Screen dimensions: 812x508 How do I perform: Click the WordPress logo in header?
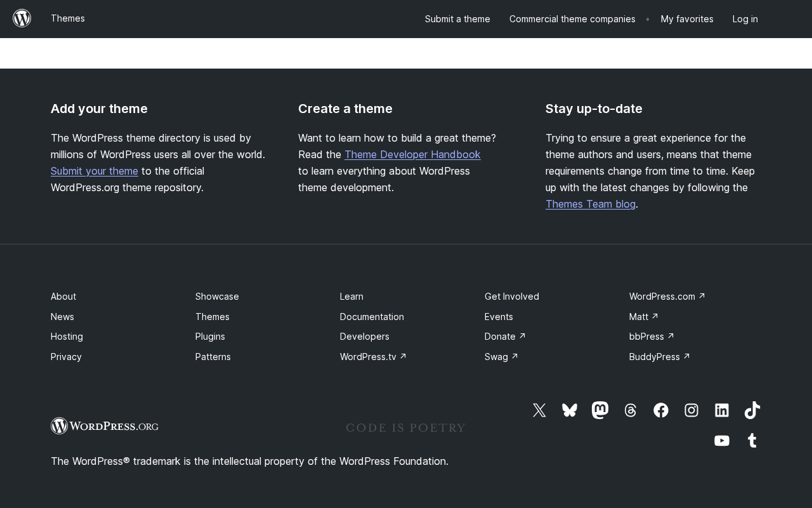pos(22,18)
